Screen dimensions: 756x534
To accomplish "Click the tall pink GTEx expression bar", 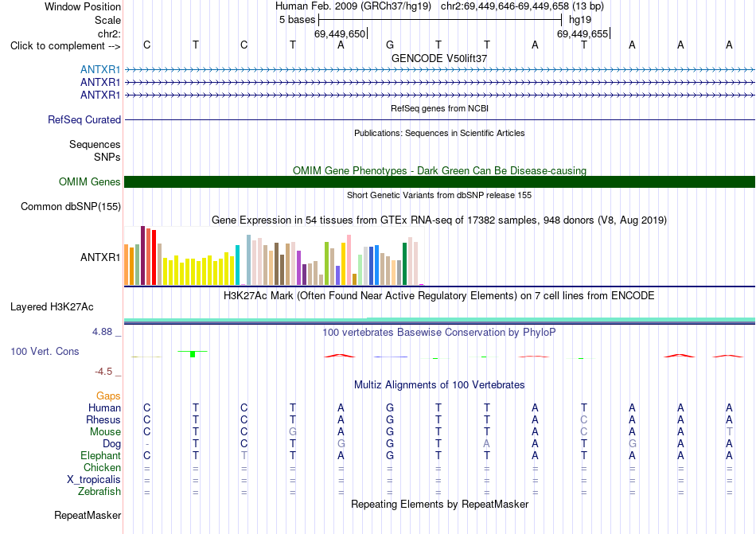I will [x=349, y=260].
